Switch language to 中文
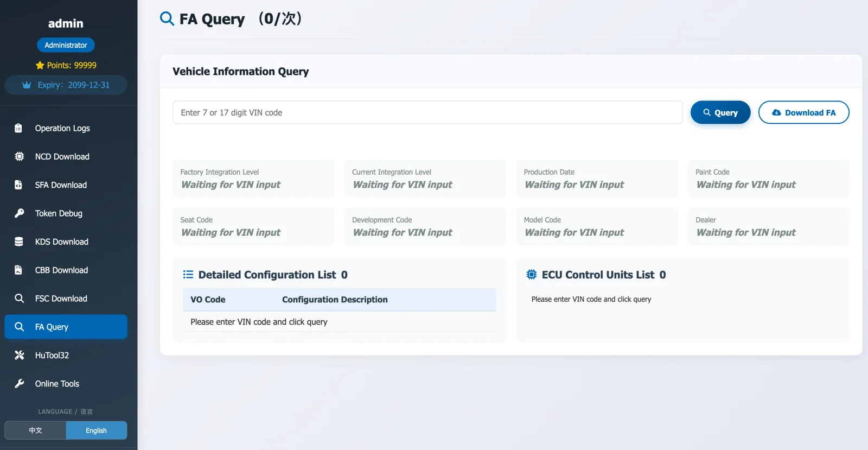 point(35,430)
